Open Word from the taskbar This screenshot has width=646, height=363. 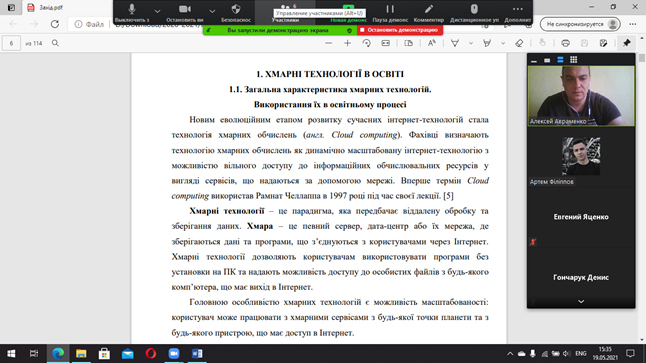[x=197, y=354]
